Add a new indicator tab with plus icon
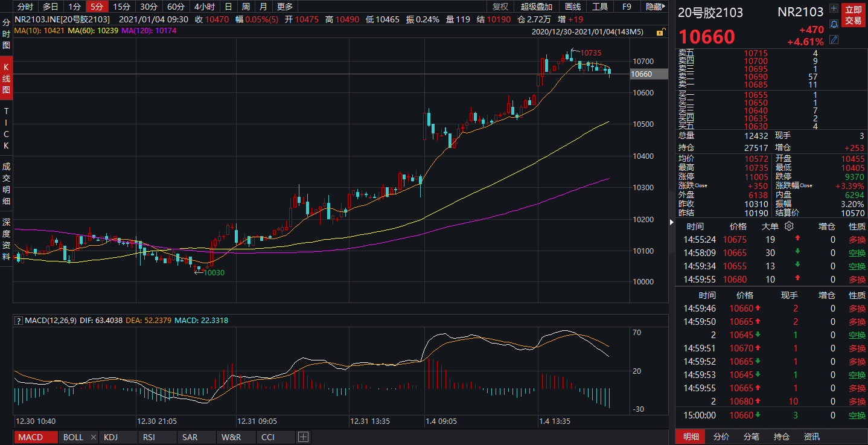868x445 pixels. 303,437
